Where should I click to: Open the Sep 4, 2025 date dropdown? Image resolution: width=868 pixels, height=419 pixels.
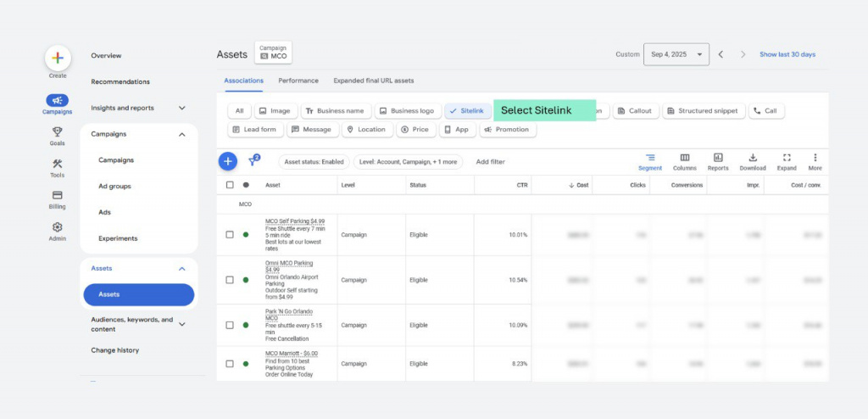[676, 54]
